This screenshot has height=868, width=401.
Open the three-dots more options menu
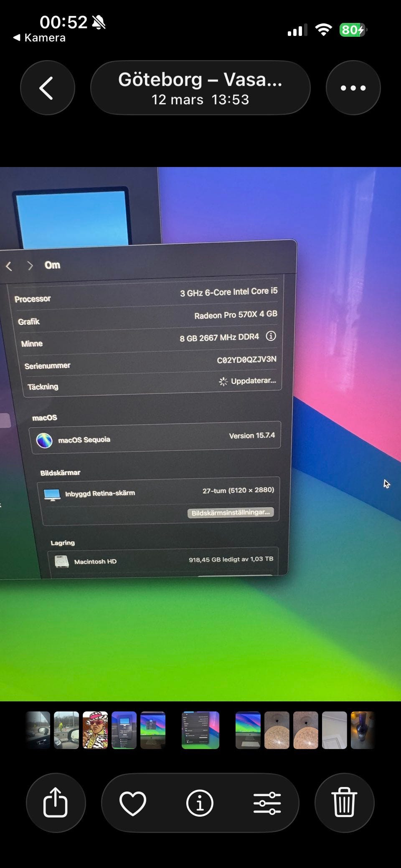(353, 88)
